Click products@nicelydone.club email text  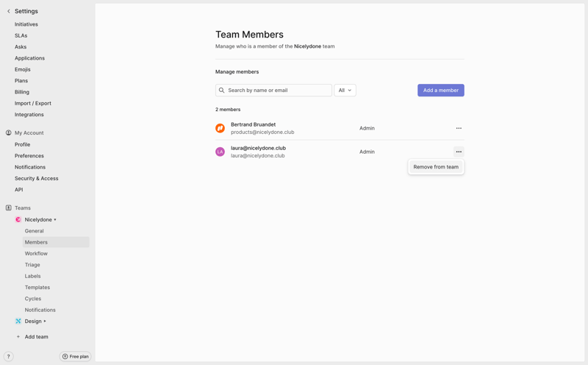pos(262,132)
